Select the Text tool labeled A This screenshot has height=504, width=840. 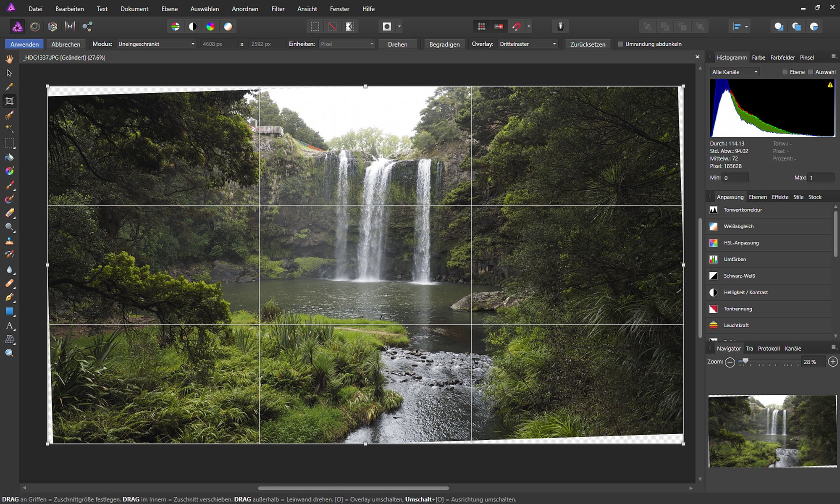coord(9,325)
